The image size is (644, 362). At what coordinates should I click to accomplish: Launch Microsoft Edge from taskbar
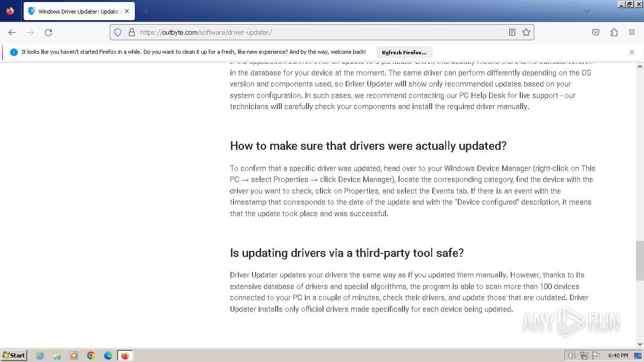[108, 355]
